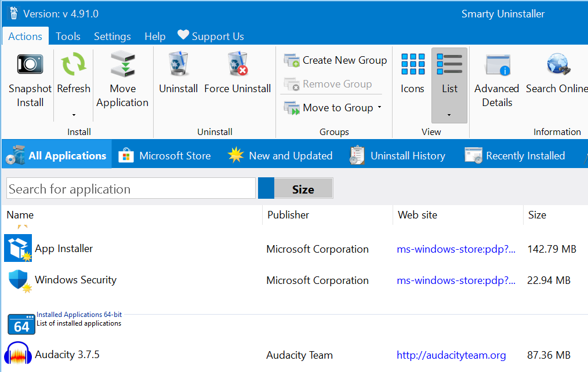Viewport: 588px width, 372px height.
Task: Expand the List view dropdown arrow
Action: [x=449, y=115]
